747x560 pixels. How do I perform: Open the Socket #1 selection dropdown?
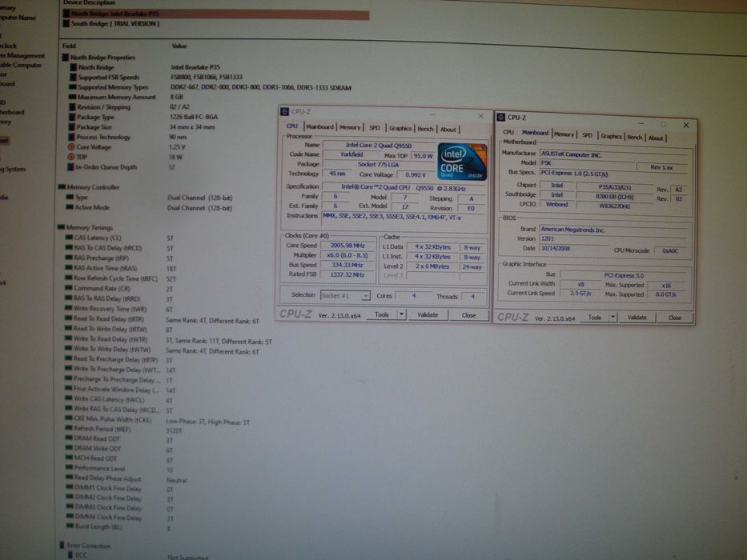(x=345, y=296)
